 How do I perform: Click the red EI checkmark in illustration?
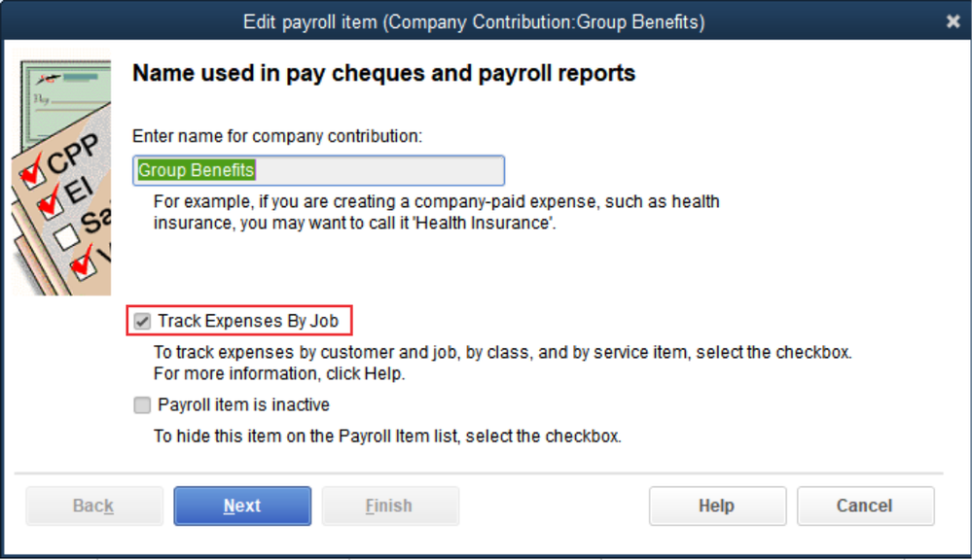coord(50,205)
